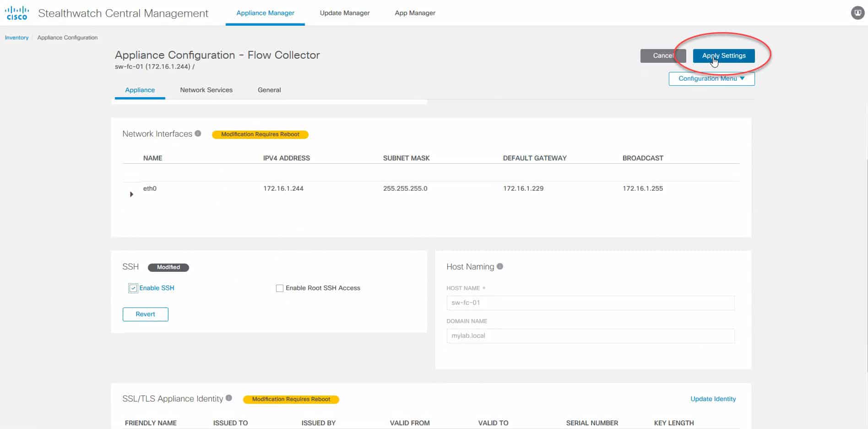Viewport: 868px width, 429px height.
Task: Switch to Network Services tab
Action: click(206, 90)
